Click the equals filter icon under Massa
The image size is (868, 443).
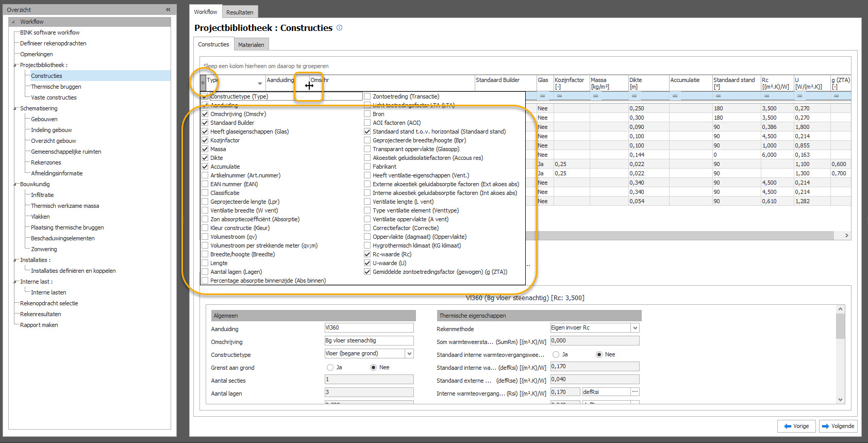tap(595, 96)
